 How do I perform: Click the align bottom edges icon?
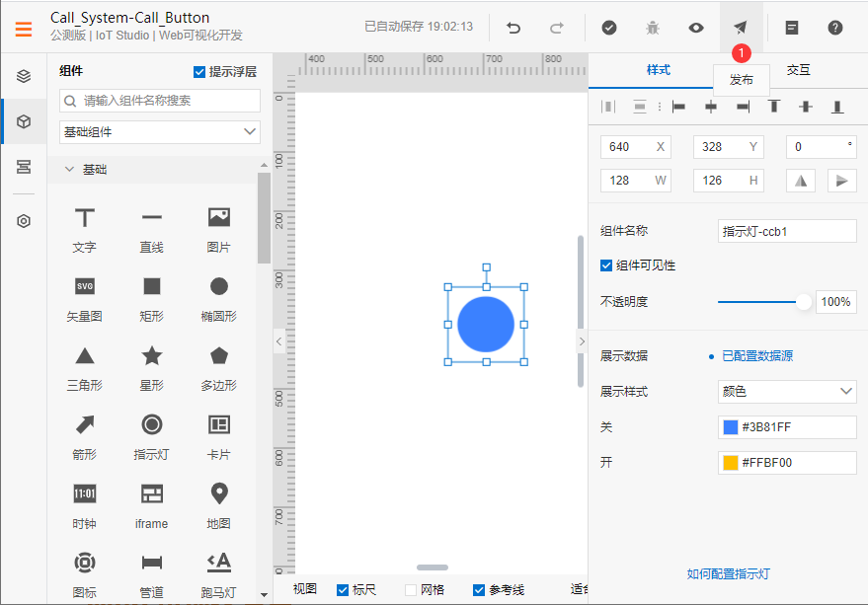[837, 107]
